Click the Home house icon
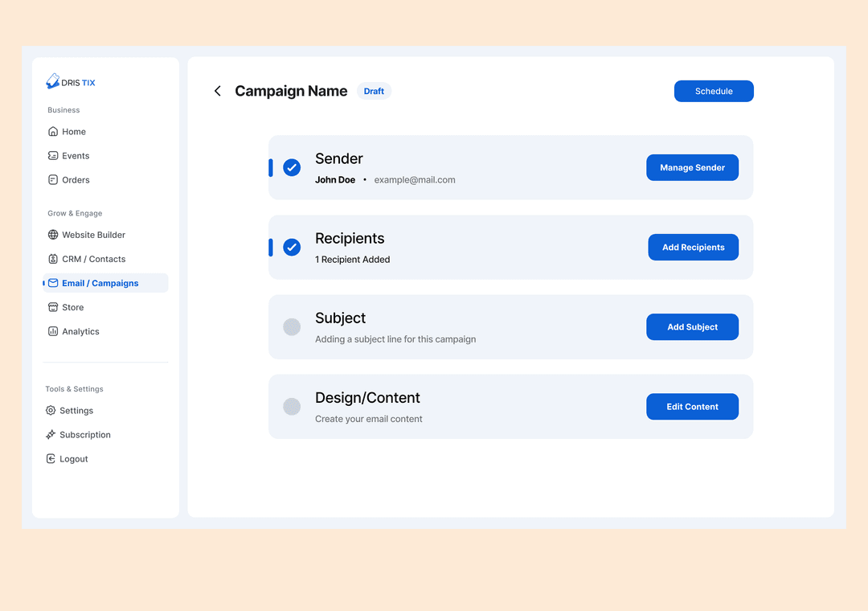The height and width of the screenshot is (611, 868). click(x=53, y=131)
